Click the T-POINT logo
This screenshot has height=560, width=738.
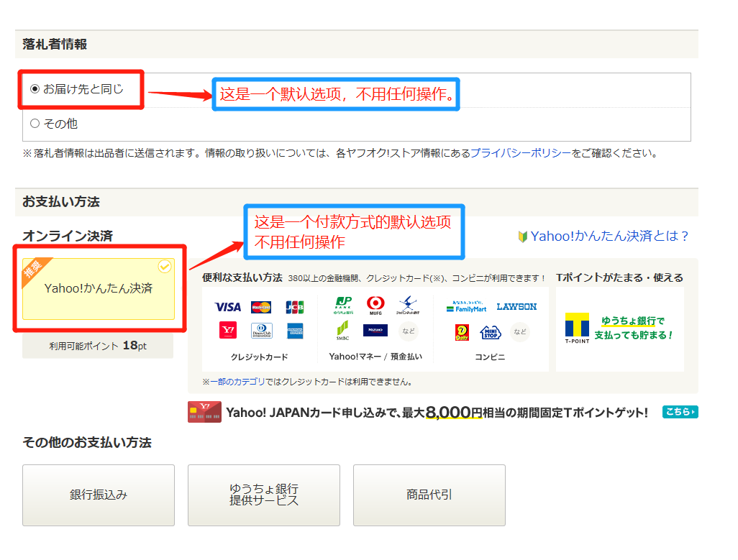[x=577, y=328]
